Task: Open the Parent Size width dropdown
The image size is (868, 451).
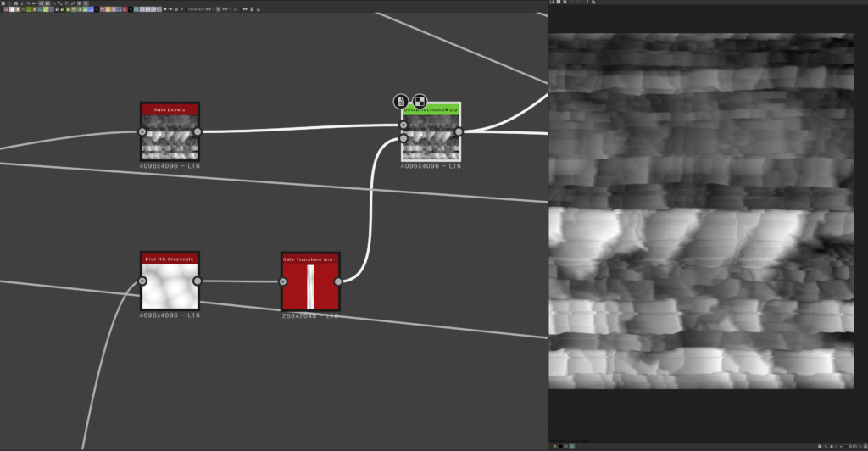Action: [210, 8]
